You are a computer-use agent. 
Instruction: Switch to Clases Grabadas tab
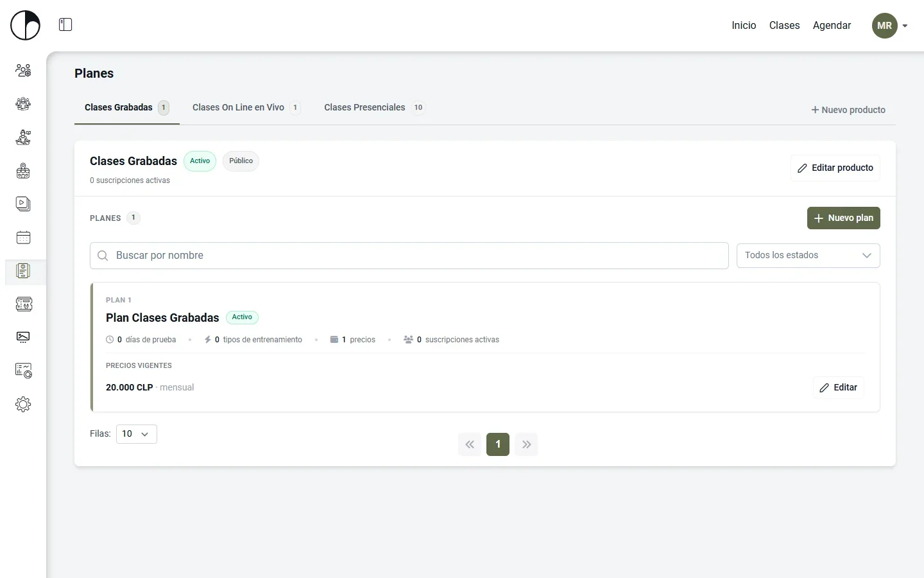(x=126, y=108)
